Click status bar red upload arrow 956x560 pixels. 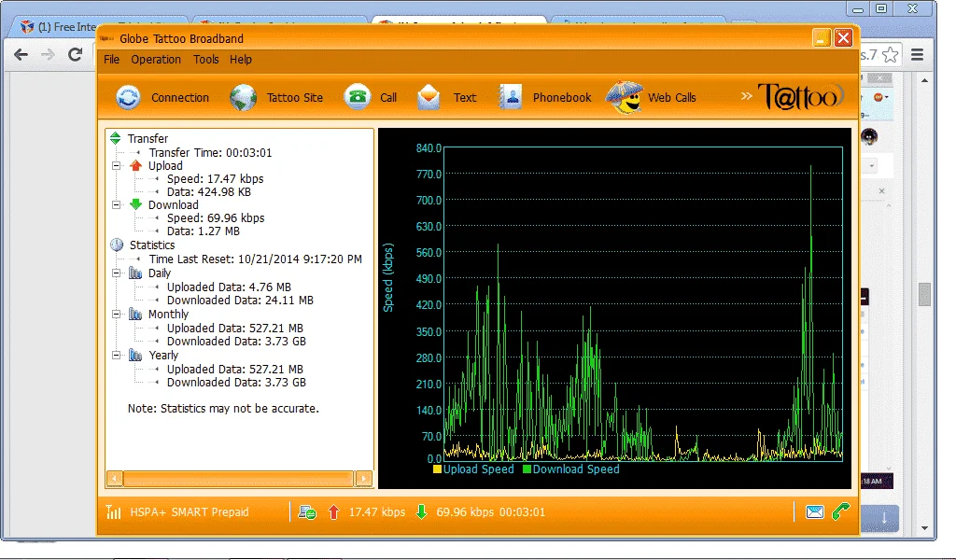pyautogui.click(x=333, y=512)
